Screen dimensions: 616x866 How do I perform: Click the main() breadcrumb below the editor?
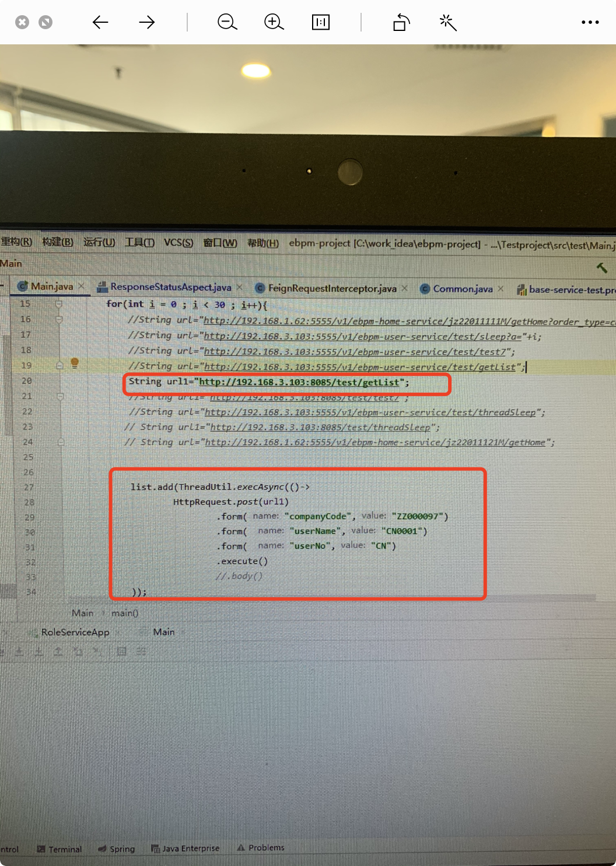click(125, 613)
